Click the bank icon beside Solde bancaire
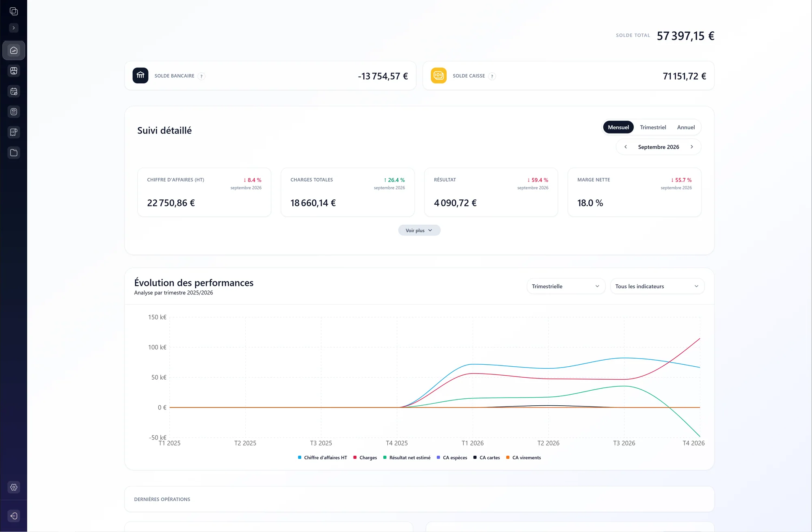The image size is (812, 532). (x=140, y=76)
